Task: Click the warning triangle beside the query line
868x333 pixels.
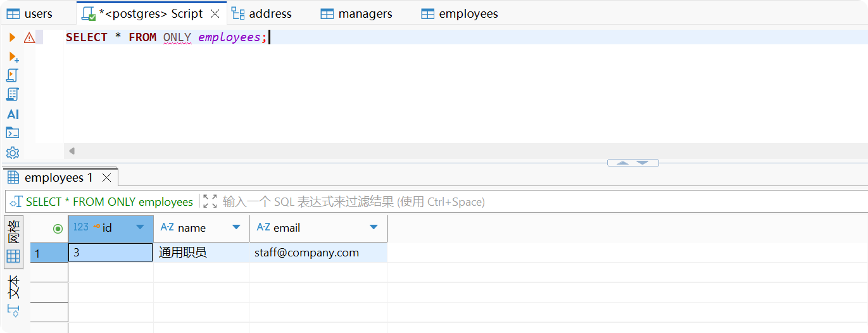Action: tap(29, 38)
